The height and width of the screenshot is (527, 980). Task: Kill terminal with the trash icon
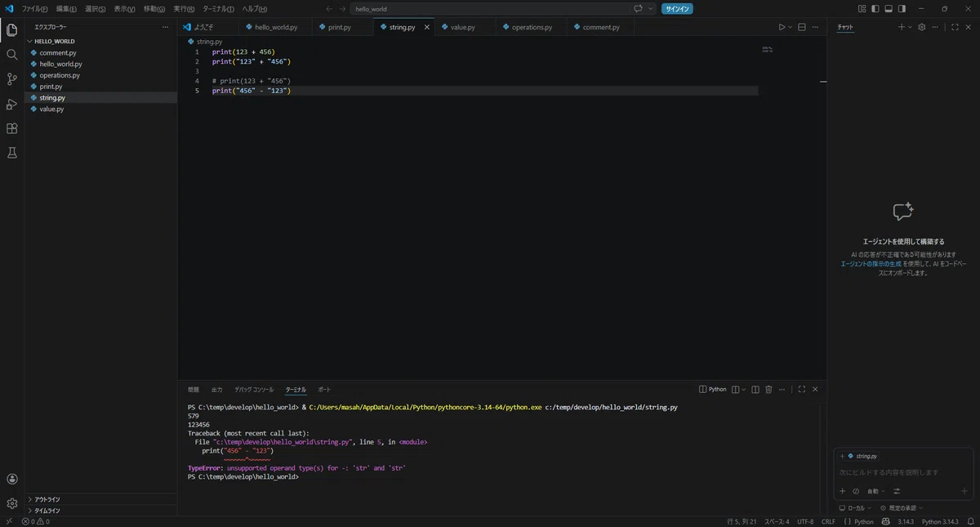point(768,390)
